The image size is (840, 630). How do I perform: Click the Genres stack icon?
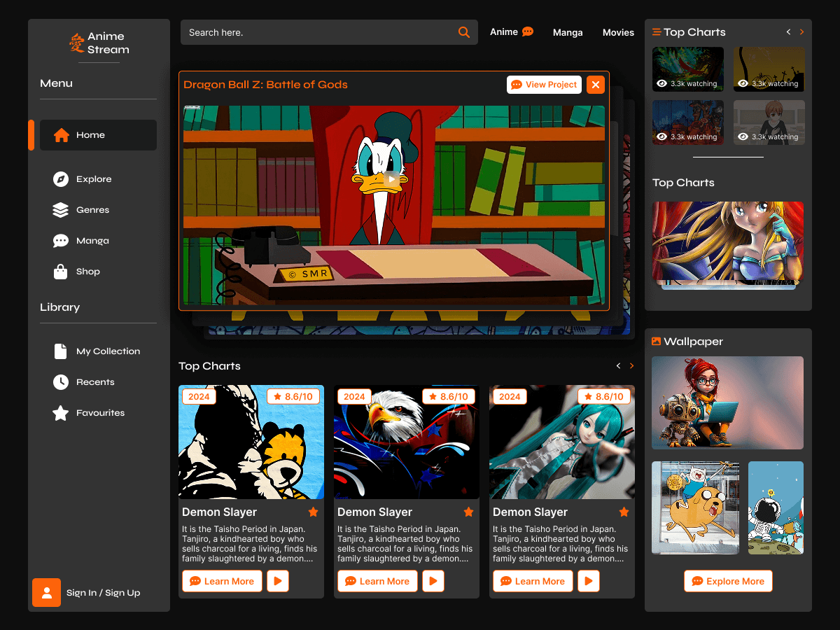[60, 209]
